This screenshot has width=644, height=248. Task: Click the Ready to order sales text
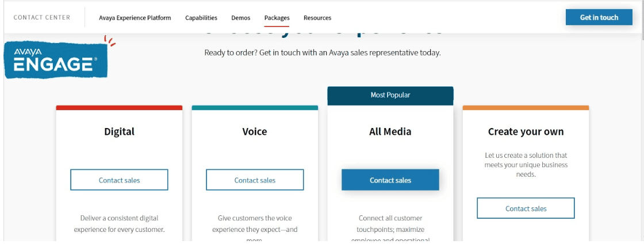point(323,53)
